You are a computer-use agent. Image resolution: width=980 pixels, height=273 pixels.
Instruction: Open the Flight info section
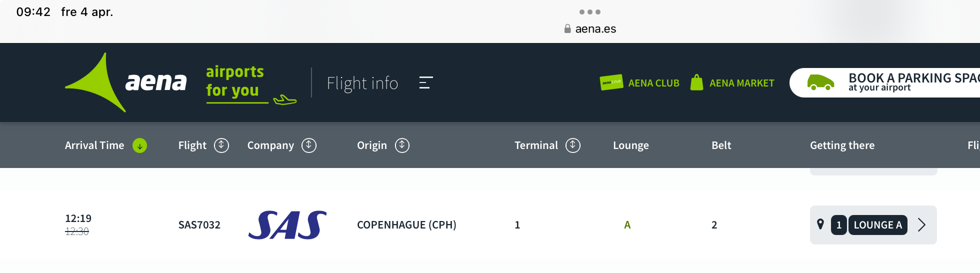point(362,83)
